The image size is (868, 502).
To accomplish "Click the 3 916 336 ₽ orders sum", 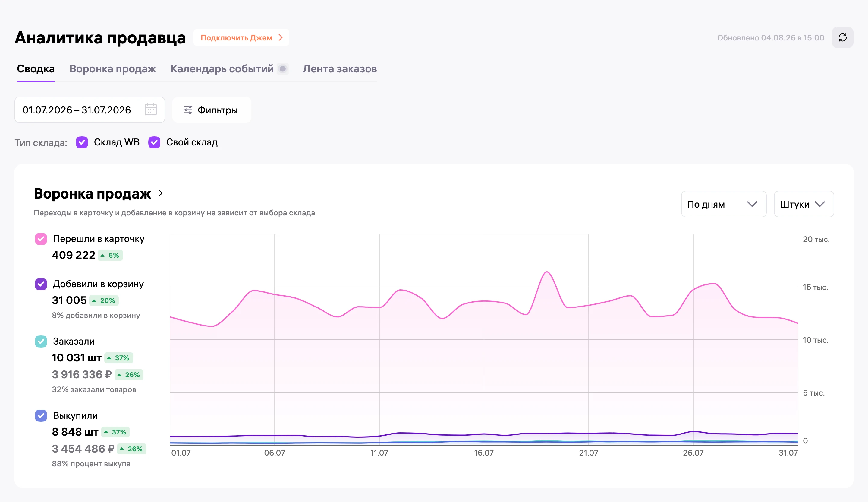I will pyautogui.click(x=82, y=374).
